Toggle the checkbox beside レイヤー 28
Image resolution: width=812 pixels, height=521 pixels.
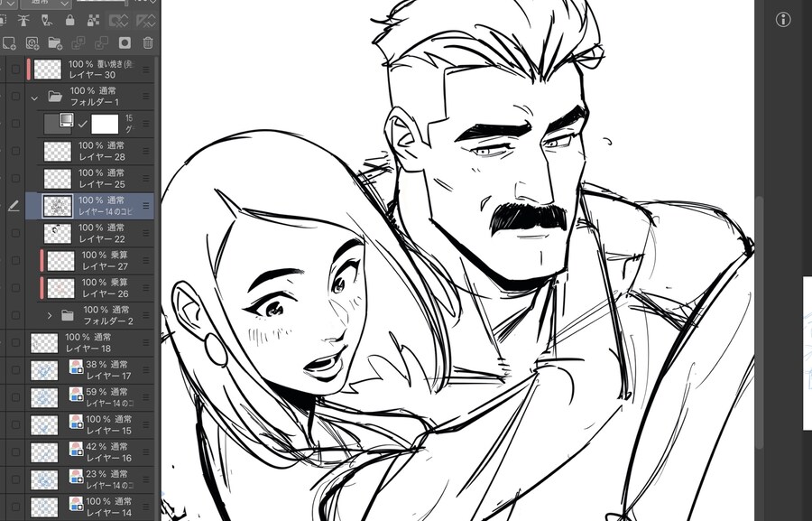pyautogui.click(x=15, y=151)
